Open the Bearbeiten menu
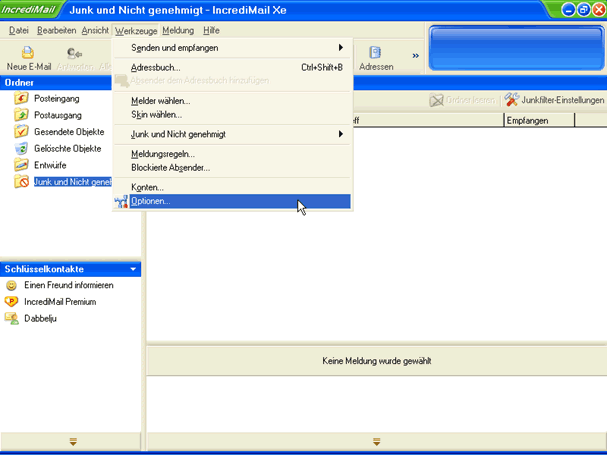608x456 pixels. pyautogui.click(x=57, y=30)
